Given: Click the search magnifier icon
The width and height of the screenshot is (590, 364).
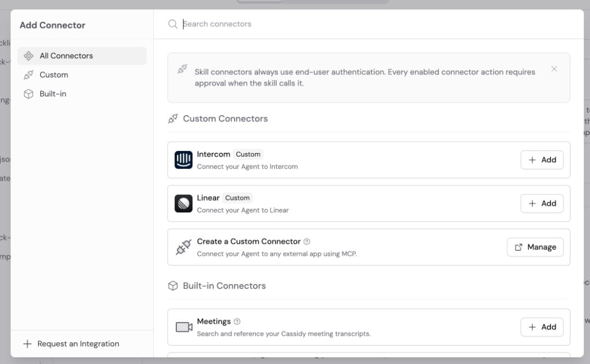Looking at the screenshot, I should (x=173, y=24).
